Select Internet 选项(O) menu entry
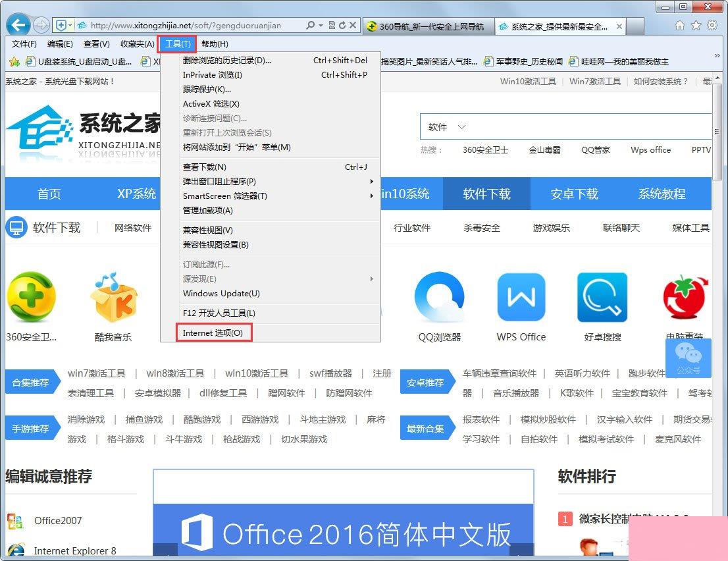This screenshot has width=728, height=561. click(x=271, y=333)
